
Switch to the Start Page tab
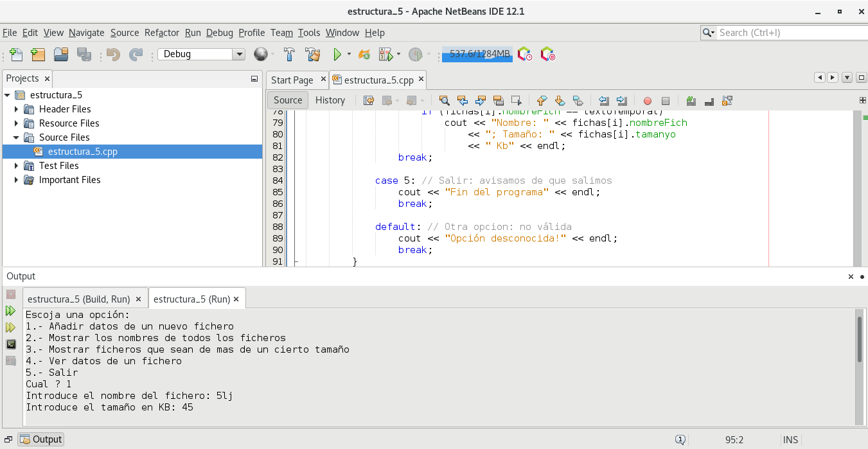tap(292, 80)
